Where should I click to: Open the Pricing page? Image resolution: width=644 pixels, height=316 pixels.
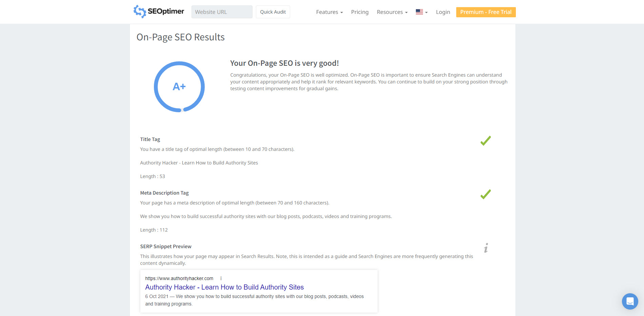360,12
